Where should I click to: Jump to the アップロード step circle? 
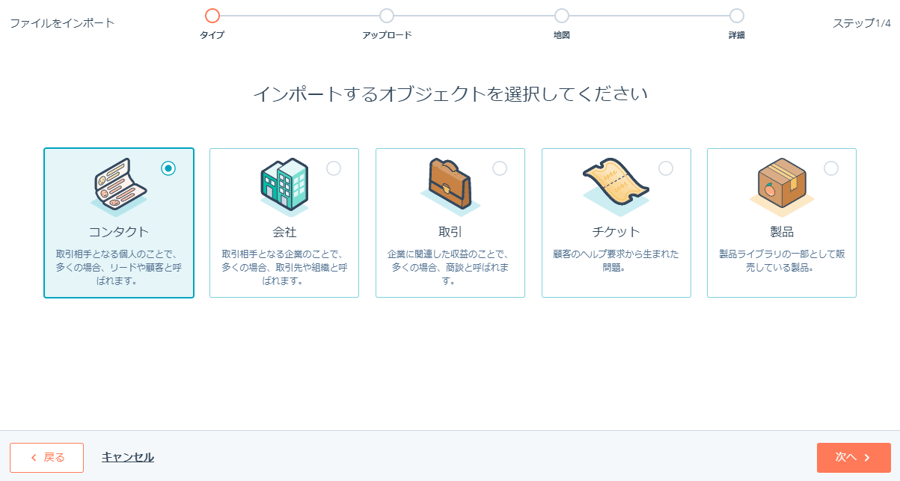[x=387, y=16]
